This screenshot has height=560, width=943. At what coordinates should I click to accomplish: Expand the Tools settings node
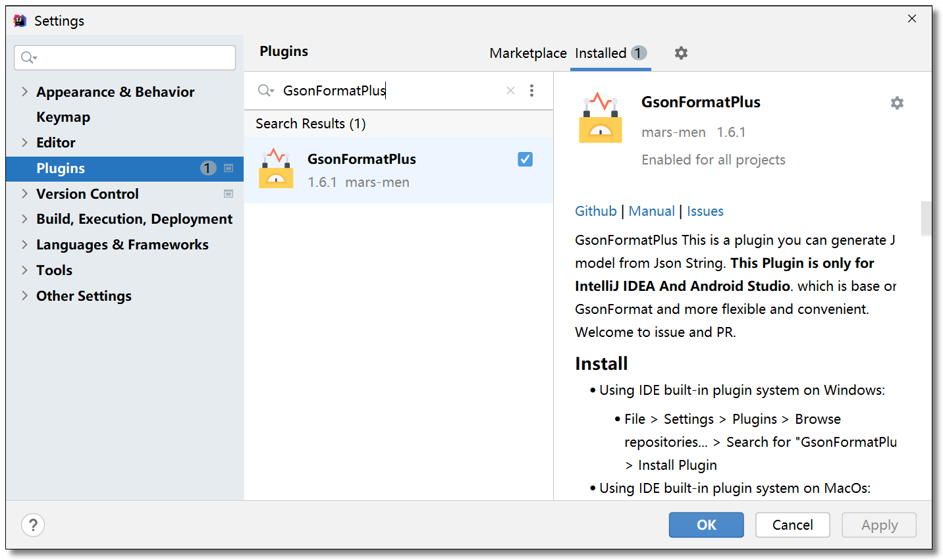click(24, 270)
